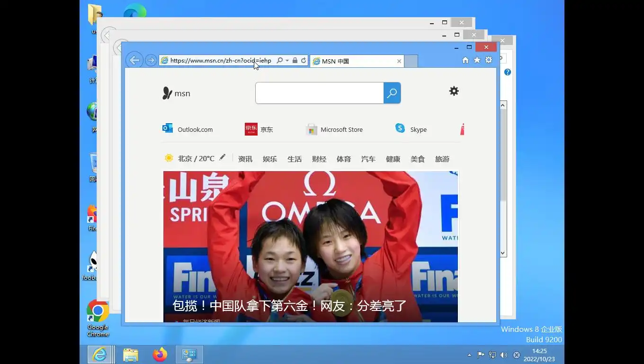
Task: Open the 娱乐 category
Action: (x=270, y=159)
